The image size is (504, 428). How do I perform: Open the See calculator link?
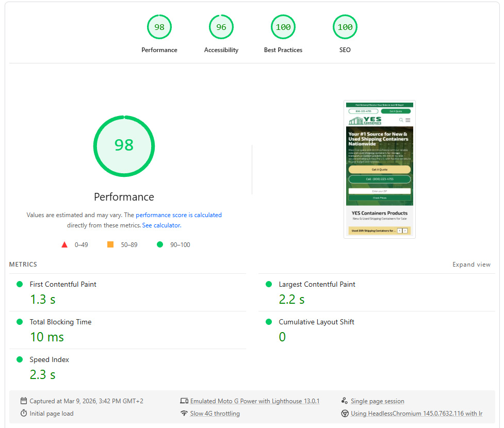[x=161, y=225]
